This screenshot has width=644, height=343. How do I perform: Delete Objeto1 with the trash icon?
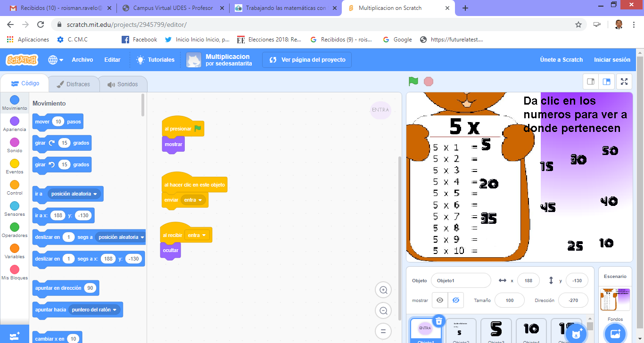pos(438,321)
